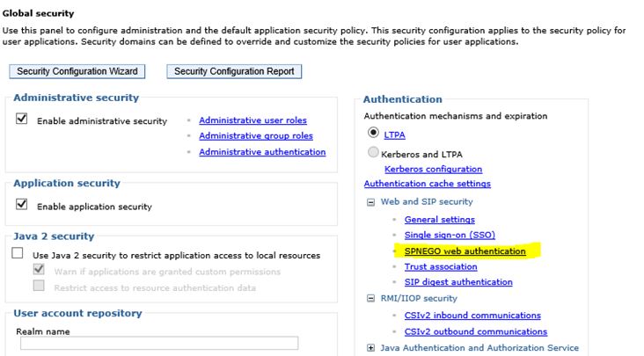644x356 pixels.
Task: Select the LTPA radio button
Action: tap(373, 133)
